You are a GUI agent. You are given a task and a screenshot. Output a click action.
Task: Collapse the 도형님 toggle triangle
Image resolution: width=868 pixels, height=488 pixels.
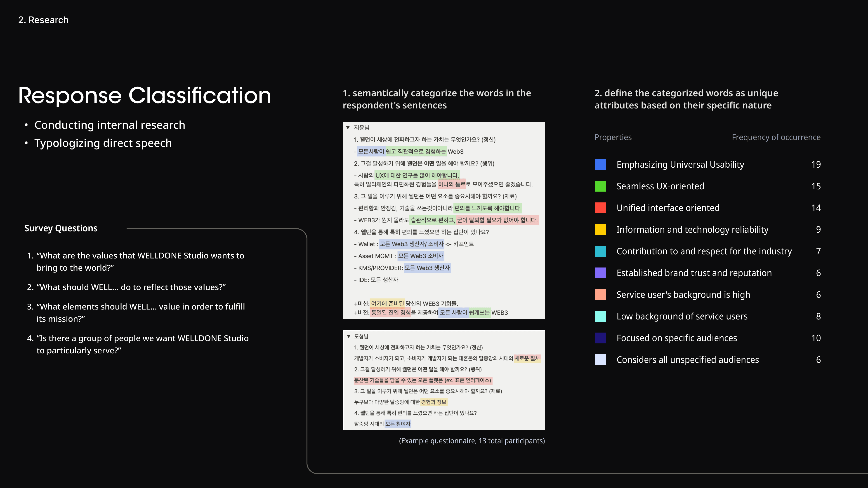pyautogui.click(x=348, y=336)
